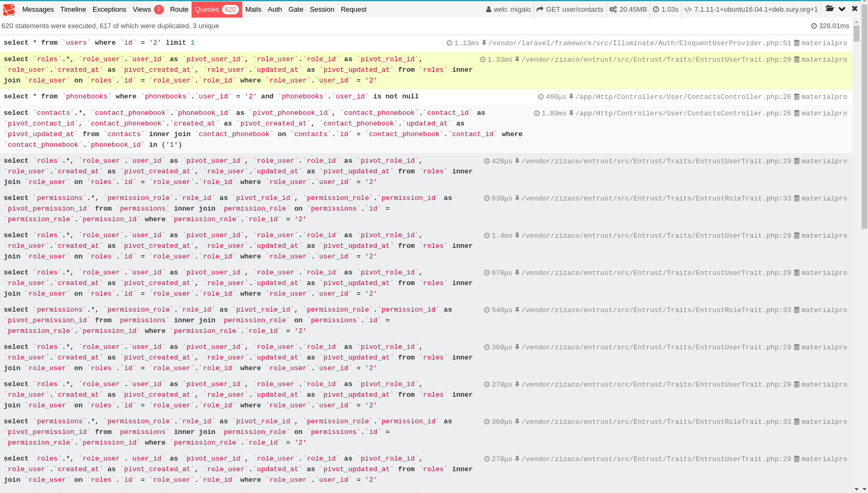
Task: Open the Mails tab
Action: [253, 10]
